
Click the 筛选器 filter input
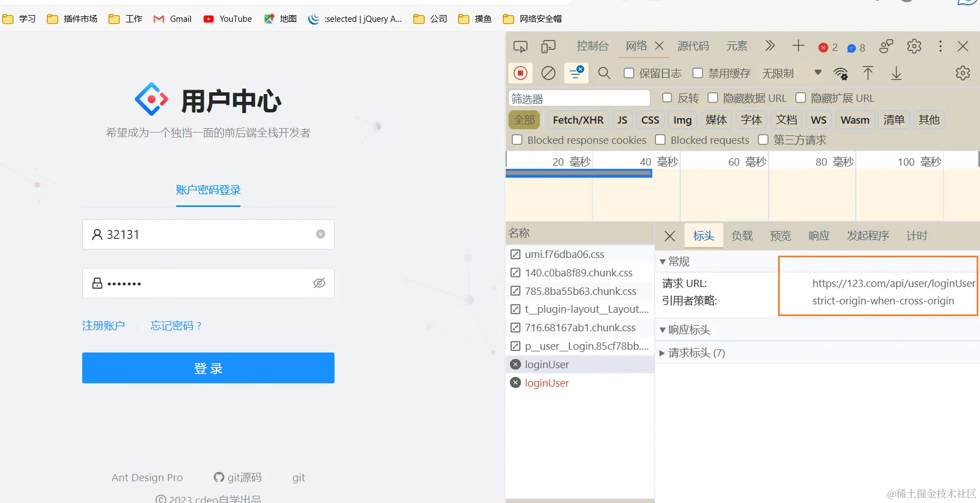click(x=579, y=98)
